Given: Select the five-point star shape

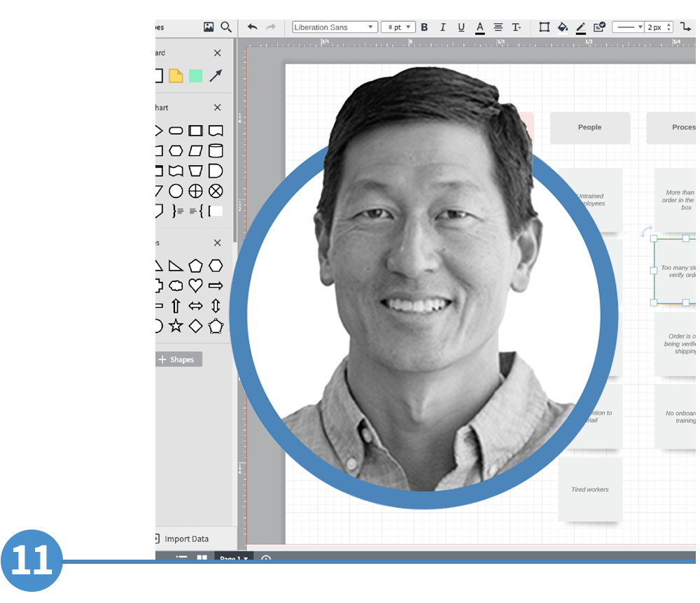Looking at the screenshot, I should point(176,325).
